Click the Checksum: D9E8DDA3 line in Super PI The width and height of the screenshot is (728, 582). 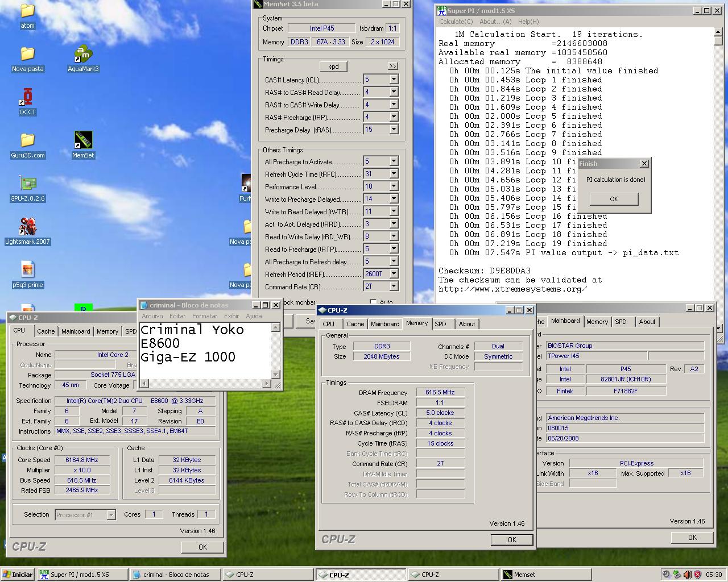(x=484, y=271)
